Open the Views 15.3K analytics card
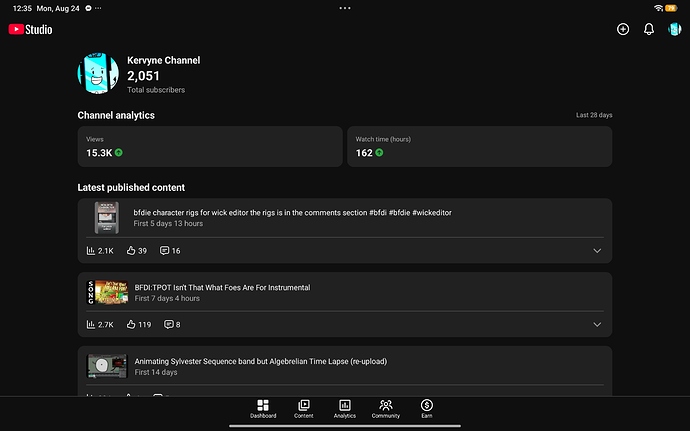 [x=210, y=147]
